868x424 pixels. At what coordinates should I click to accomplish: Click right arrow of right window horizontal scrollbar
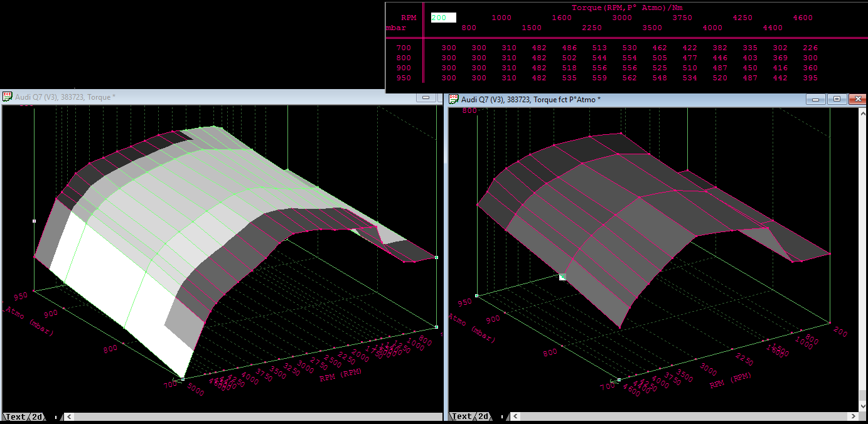pyautogui.click(x=853, y=416)
